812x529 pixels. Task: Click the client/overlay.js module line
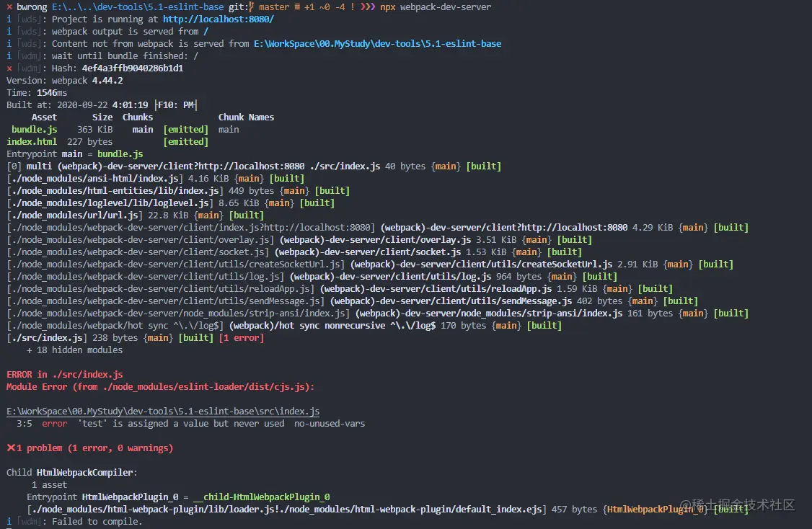(x=299, y=240)
